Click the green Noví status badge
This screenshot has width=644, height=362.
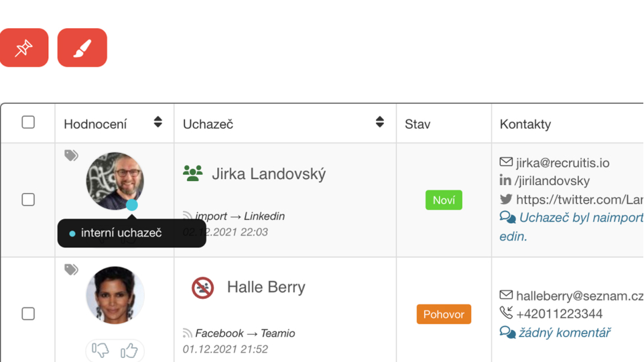pos(444,200)
